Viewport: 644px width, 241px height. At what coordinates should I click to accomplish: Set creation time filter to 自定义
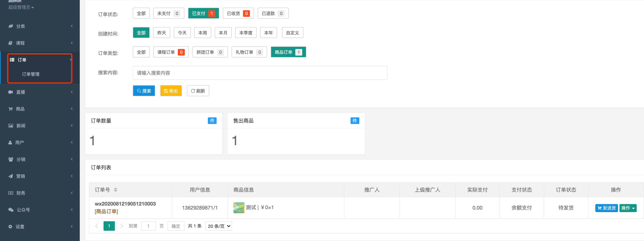293,33
